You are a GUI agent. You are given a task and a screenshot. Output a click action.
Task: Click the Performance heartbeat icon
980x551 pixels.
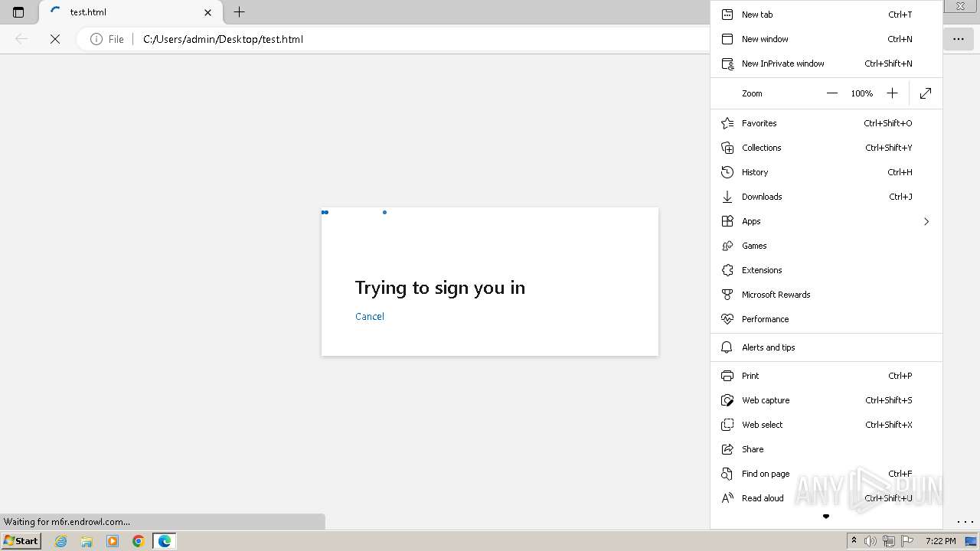pyautogui.click(x=727, y=319)
